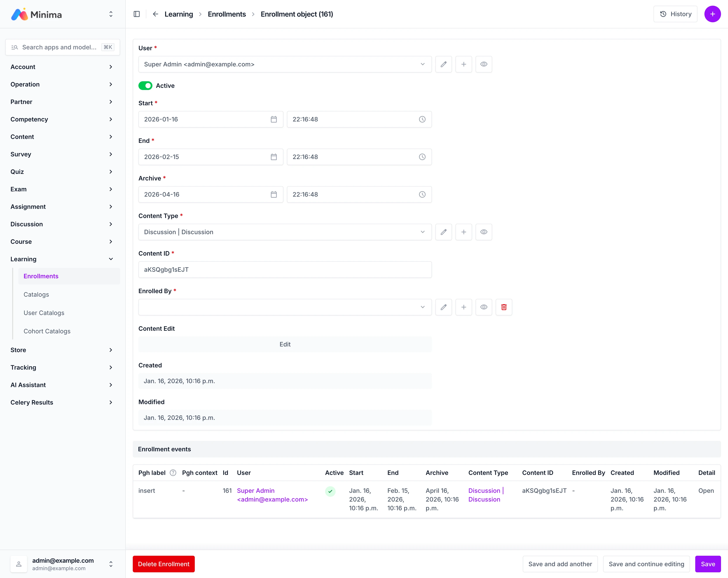The width and height of the screenshot is (728, 578).
Task: Open Archive time clock picker icon
Action: pyautogui.click(x=422, y=195)
